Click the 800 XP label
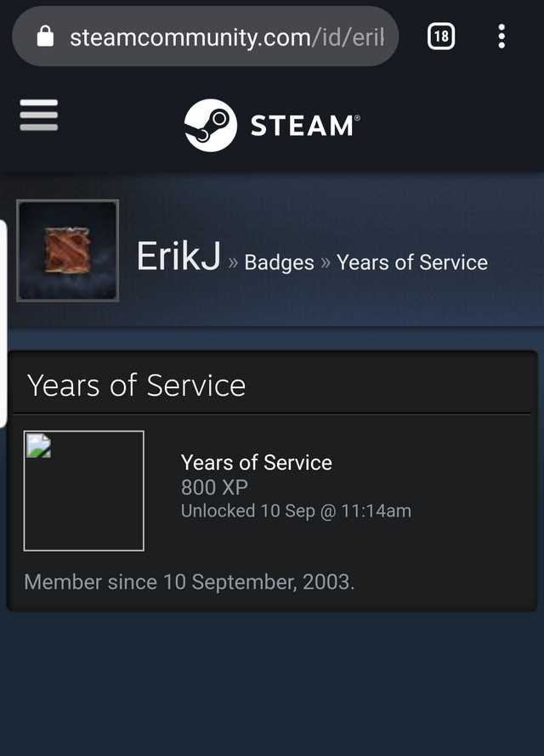The width and height of the screenshot is (544, 756). (x=214, y=488)
